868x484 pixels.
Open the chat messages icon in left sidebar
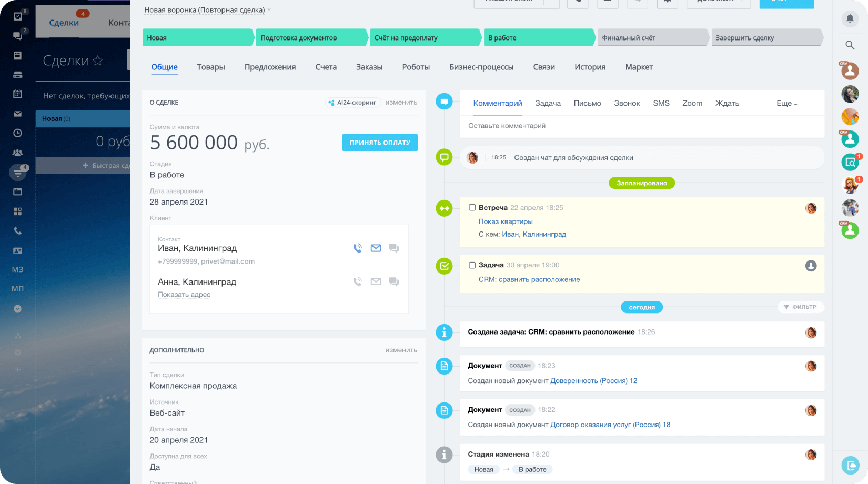point(17,36)
